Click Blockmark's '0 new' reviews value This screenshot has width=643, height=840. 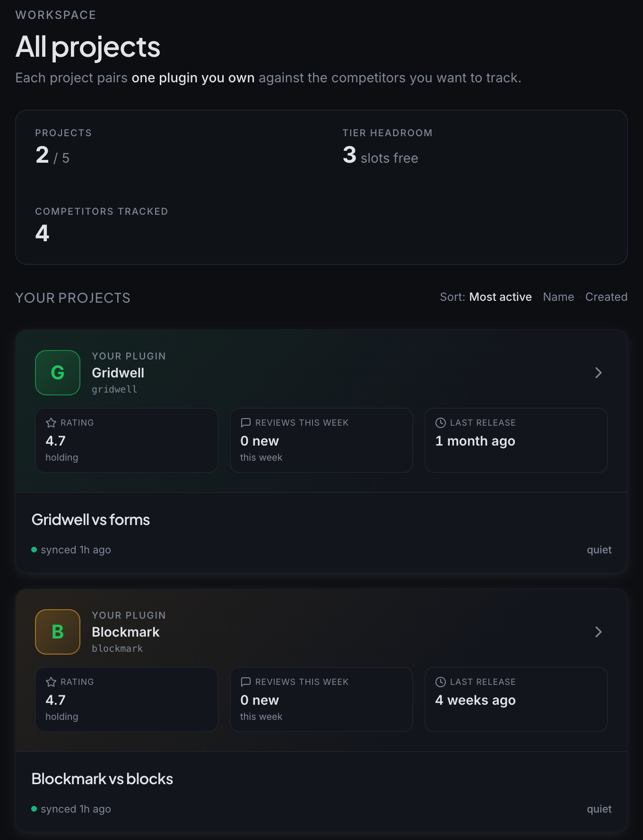260,700
